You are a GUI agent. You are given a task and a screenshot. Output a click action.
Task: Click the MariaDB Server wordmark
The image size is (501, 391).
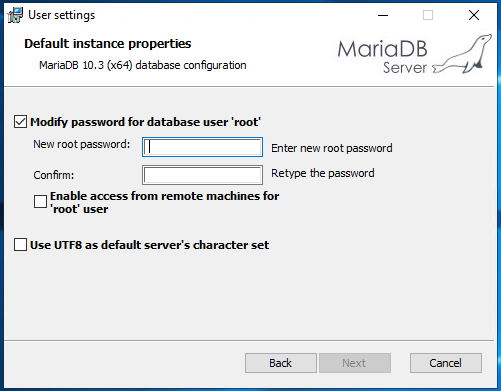coord(382,57)
